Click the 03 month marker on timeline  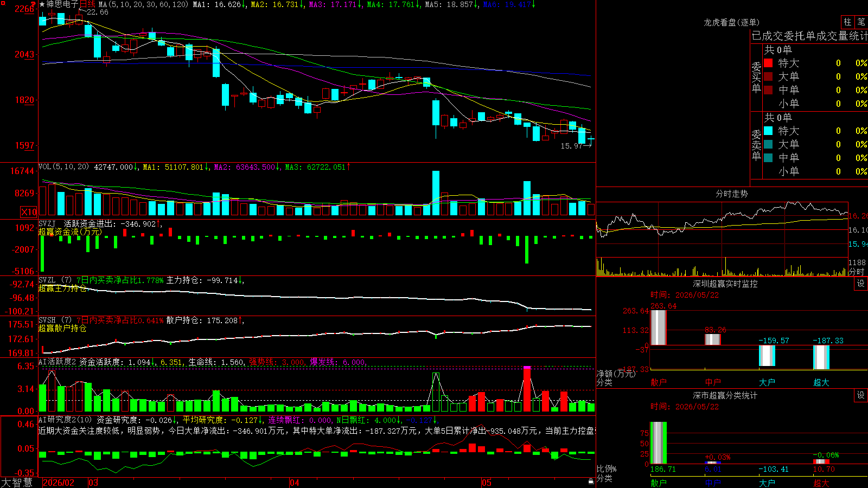pyautogui.click(x=93, y=483)
